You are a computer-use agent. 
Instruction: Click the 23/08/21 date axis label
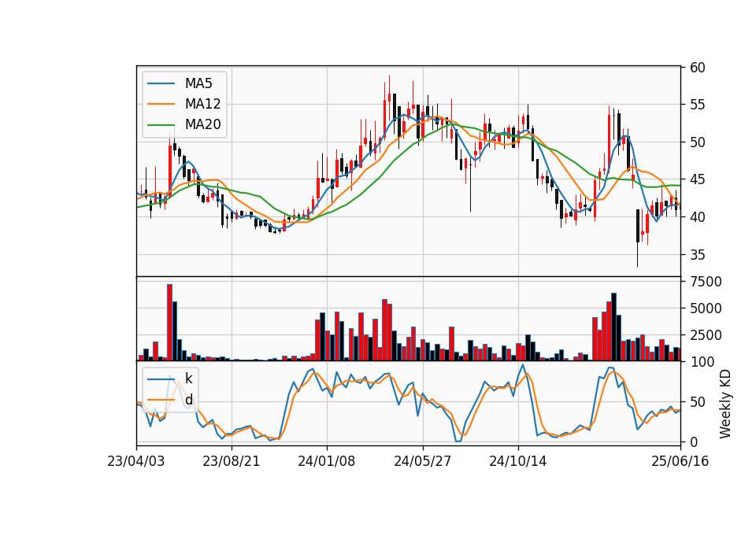(x=231, y=461)
